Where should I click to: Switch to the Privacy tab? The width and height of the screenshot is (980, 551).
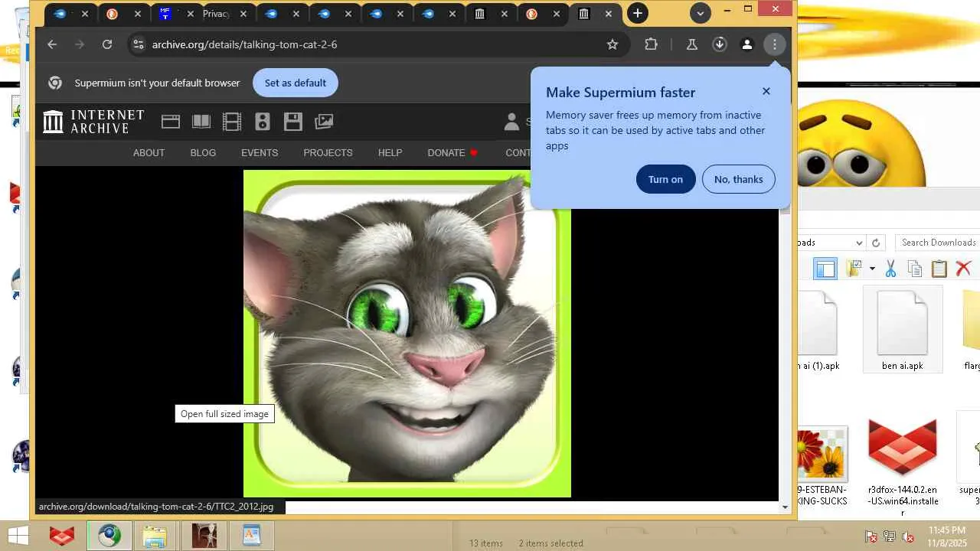(x=216, y=14)
